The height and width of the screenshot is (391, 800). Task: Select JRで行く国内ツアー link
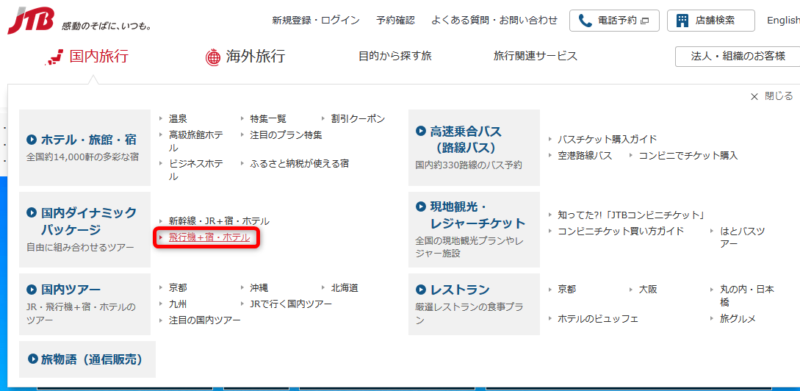pyautogui.click(x=291, y=304)
